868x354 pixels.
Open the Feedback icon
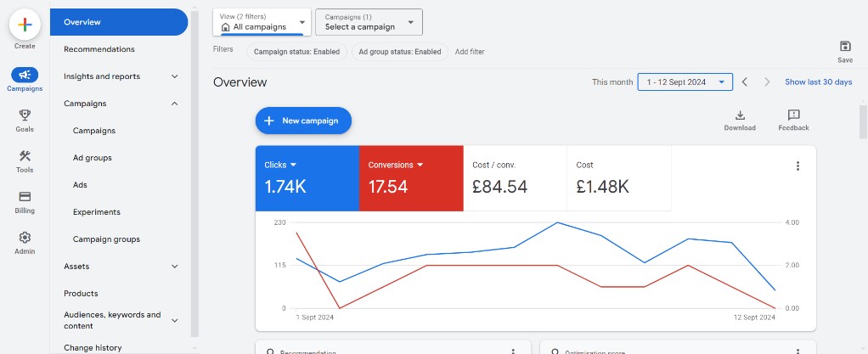point(793,115)
